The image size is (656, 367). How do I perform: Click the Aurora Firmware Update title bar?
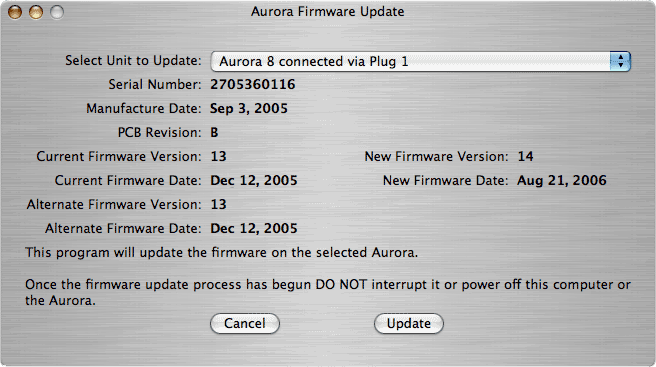pyautogui.click(x=328, y=12)
